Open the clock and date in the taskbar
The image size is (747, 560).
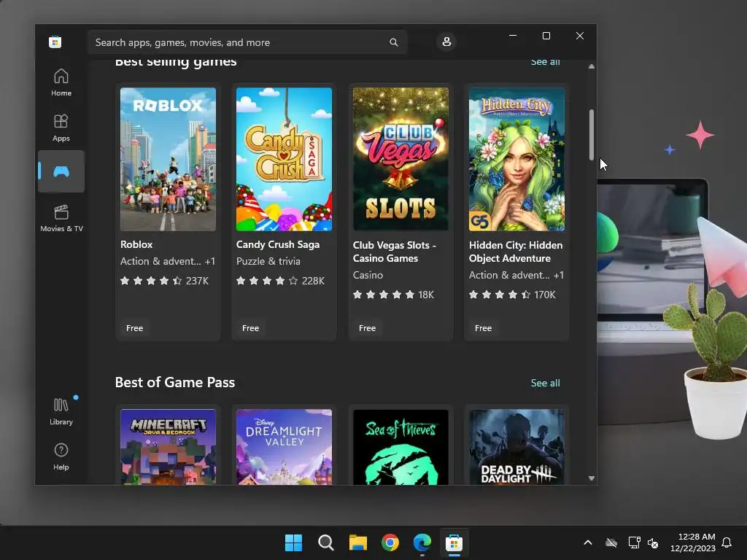[x=693, y=542]
